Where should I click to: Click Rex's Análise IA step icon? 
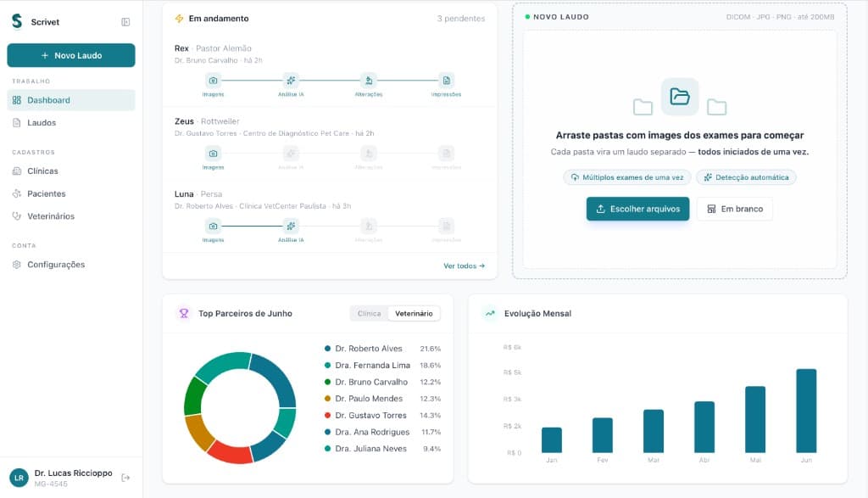point(291,81)
